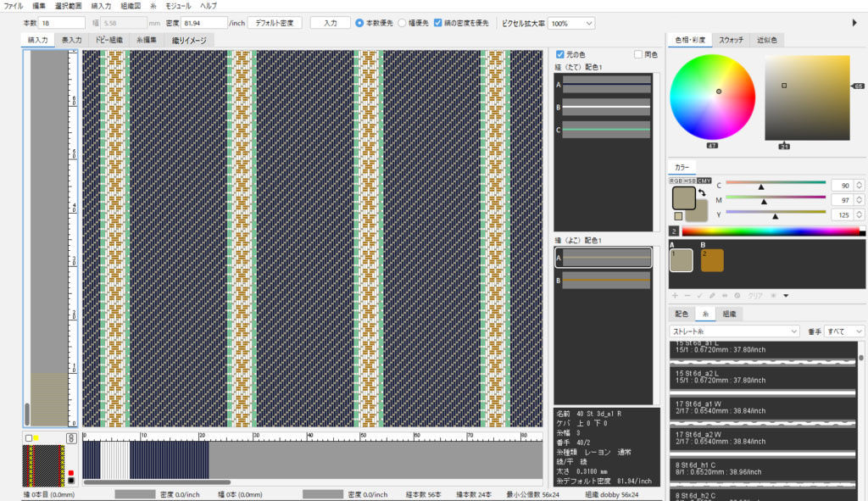Screen dimensions: 868x501
Task: Click the play arrow at top right
Action: (854, 23)
